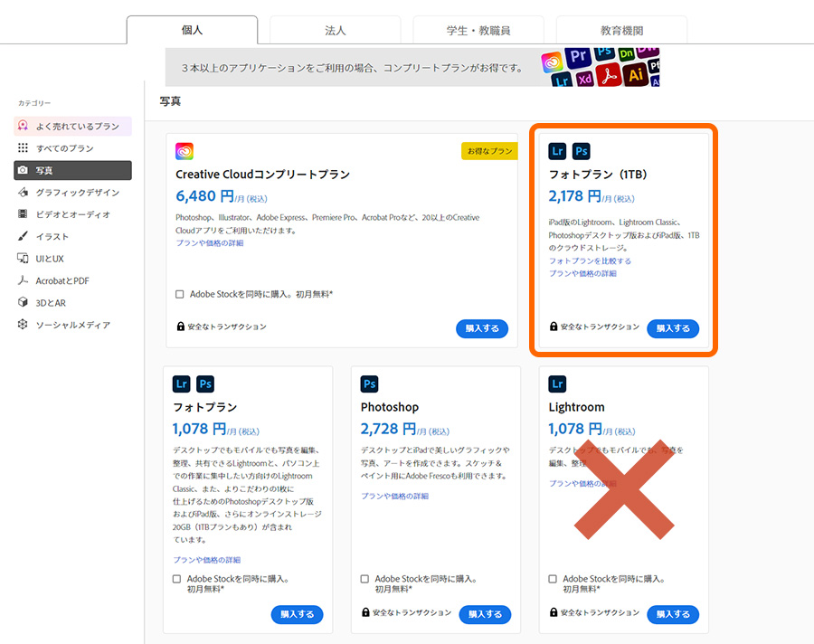Click the lock icon on Creative Cloud card
Screen dimensions: 814x644
point(181,327)
